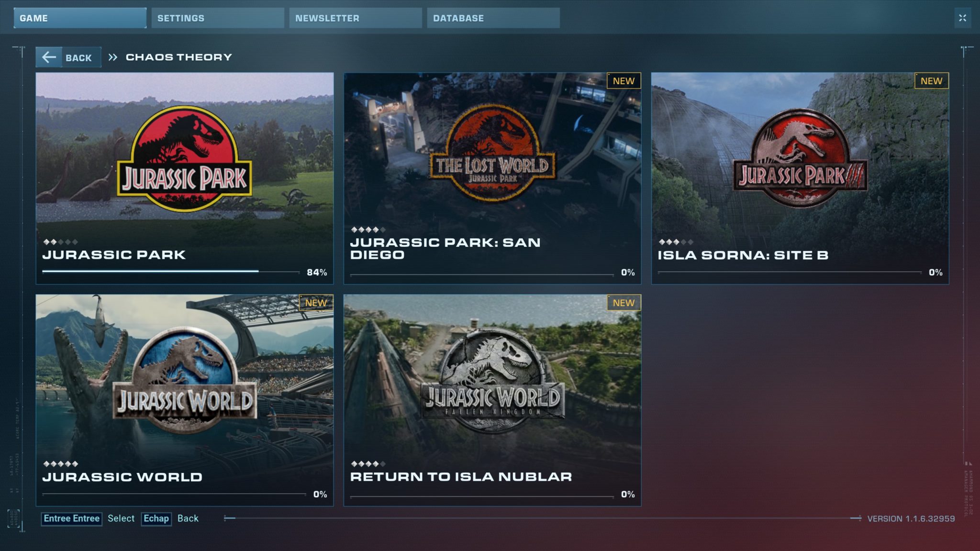Click the Entree Select key hint

tap(72, 518)
